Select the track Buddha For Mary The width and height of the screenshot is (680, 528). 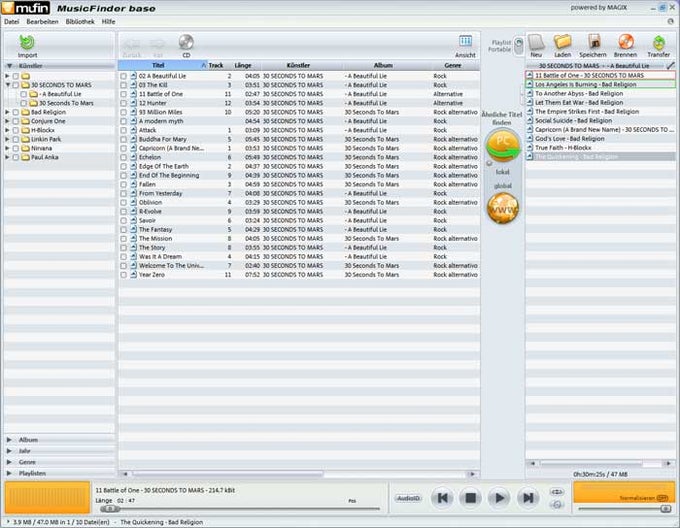point(163,139)
